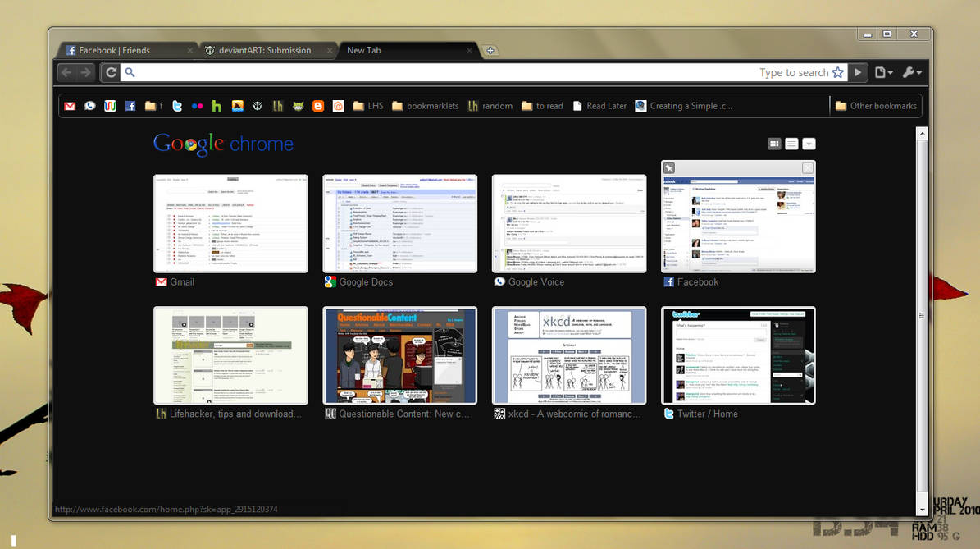Click the Google chrome logo
The height and width of the screenshot is (549, 980).
pos(223,144)
